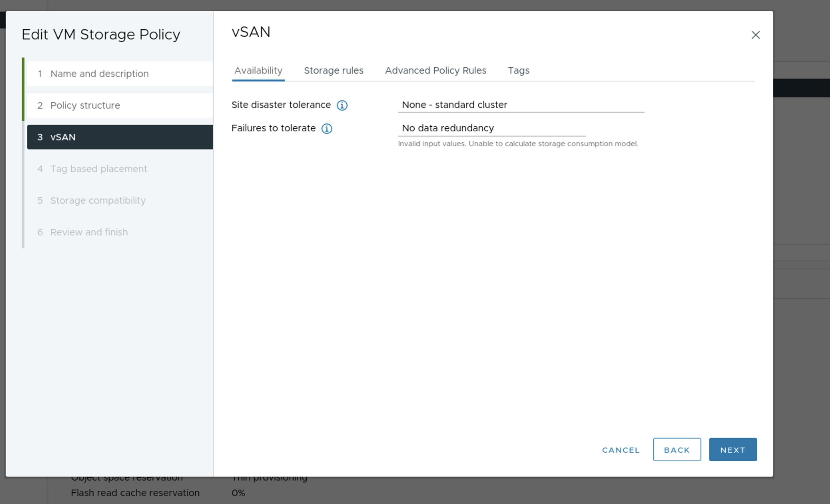830x504 pixels.
Task: Click step 4 Tag based placement
Action: [x=98, y=169]
